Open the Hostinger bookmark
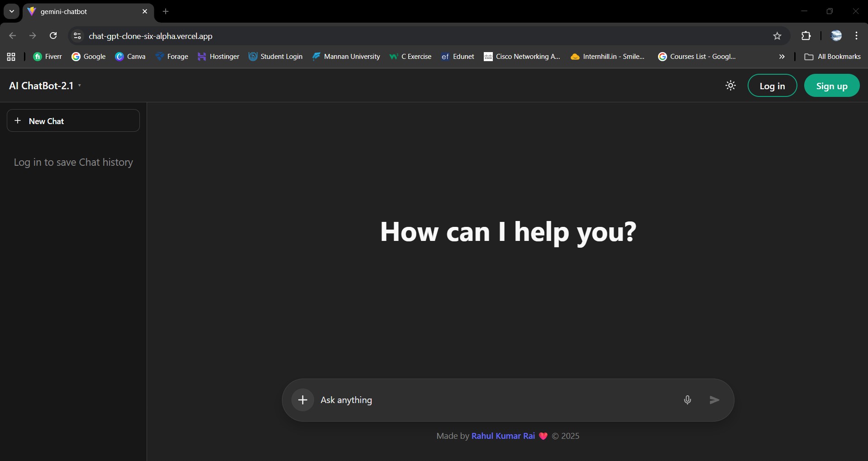Image resolution: width=868 pixels, height=461 pixels. 219,57
